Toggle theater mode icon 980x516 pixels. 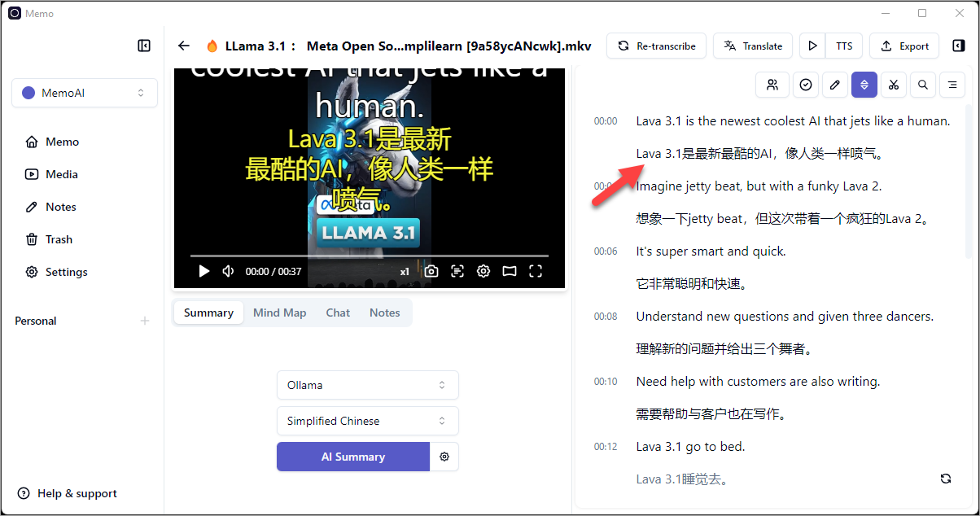[510, 271]
